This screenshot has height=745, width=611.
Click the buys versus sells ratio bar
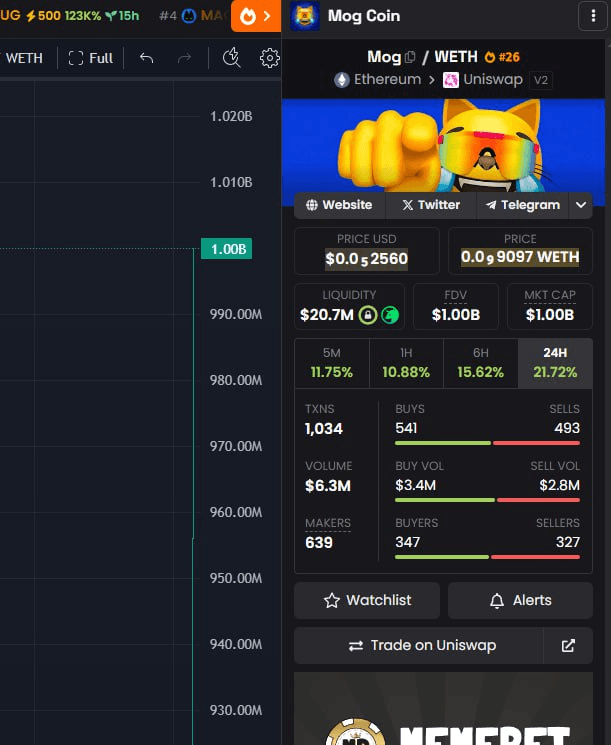tap(487, 443)
